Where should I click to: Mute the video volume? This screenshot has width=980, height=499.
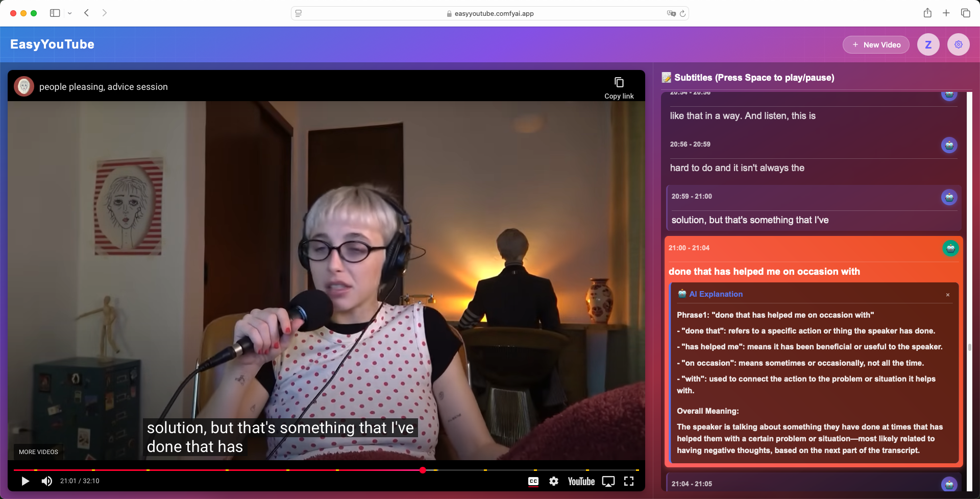[47, 481]
